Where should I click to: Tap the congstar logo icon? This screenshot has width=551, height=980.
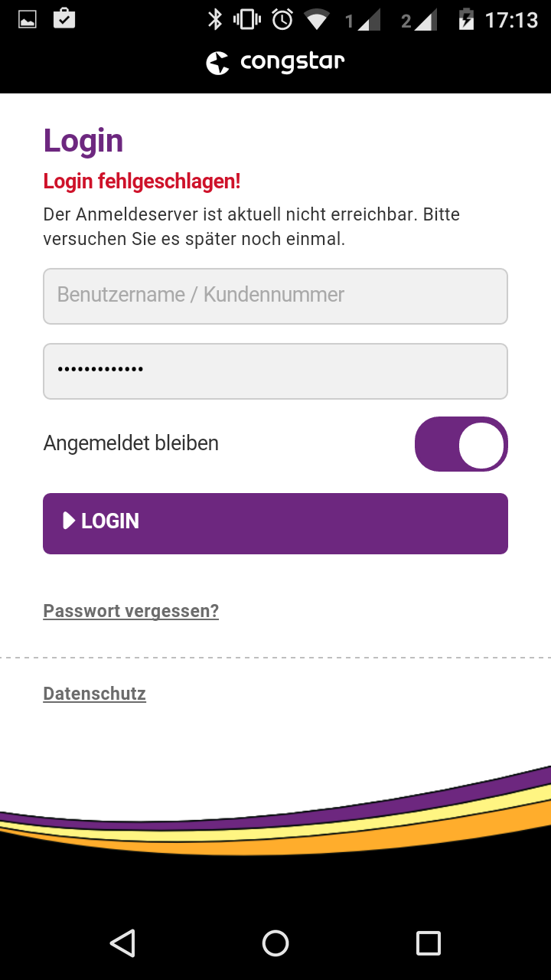click(x=218, y=63)
